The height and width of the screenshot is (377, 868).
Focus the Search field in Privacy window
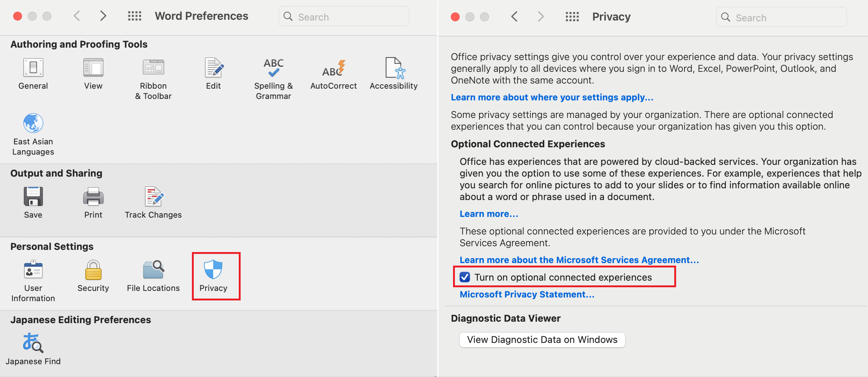pyautogui.click(x=782, y=17)
